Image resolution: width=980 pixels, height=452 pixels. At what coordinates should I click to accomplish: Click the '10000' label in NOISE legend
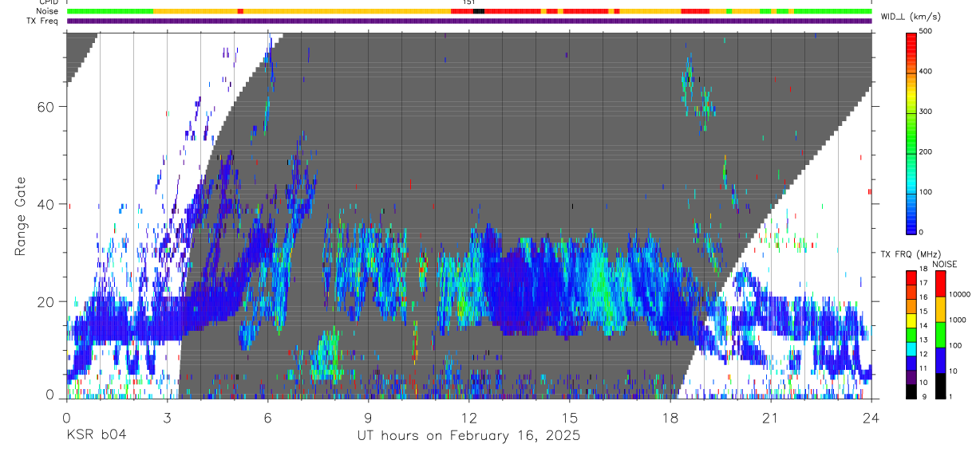click(x=959, y=295)
